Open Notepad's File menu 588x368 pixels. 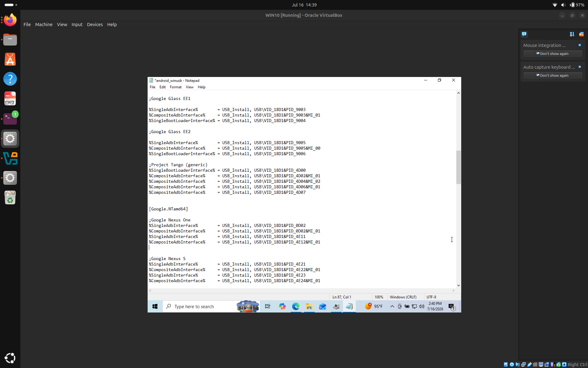[153, 87]
